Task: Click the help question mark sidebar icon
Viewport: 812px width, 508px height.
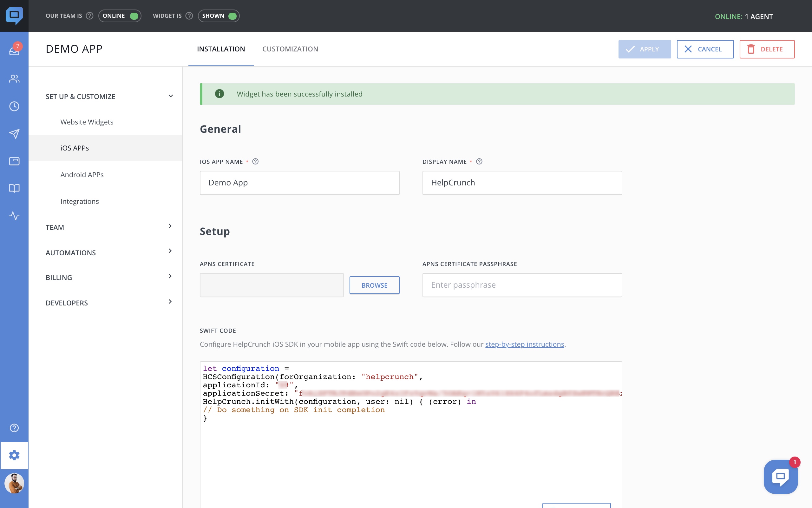Action: (14, 428)
